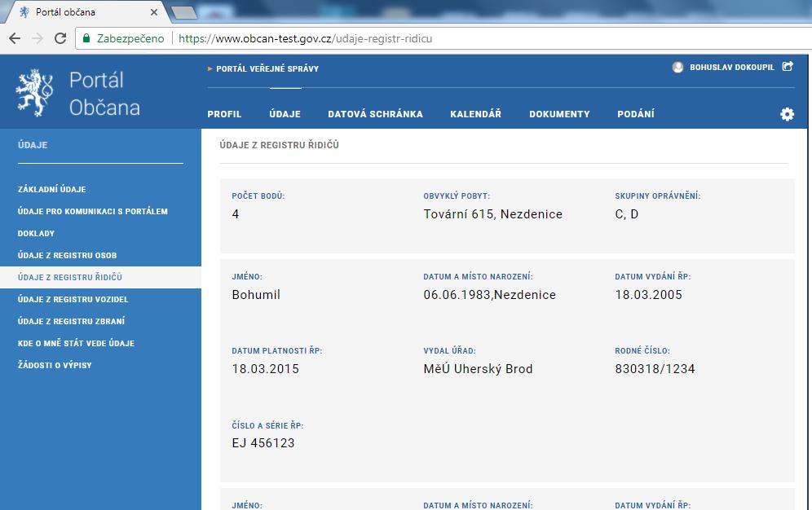Viewport: 812px width, 510px height.
Task: Open the settings gear icon
Action: point(788,114)
